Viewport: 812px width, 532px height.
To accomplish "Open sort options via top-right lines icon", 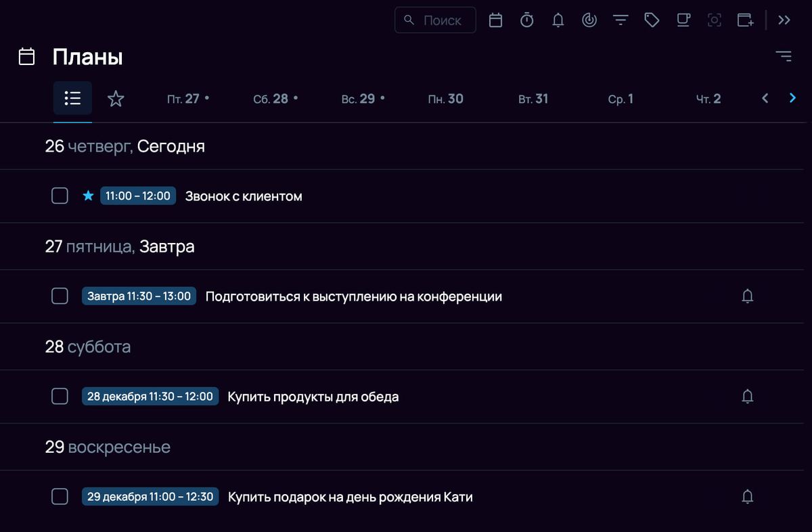I will tap(784, 56).
